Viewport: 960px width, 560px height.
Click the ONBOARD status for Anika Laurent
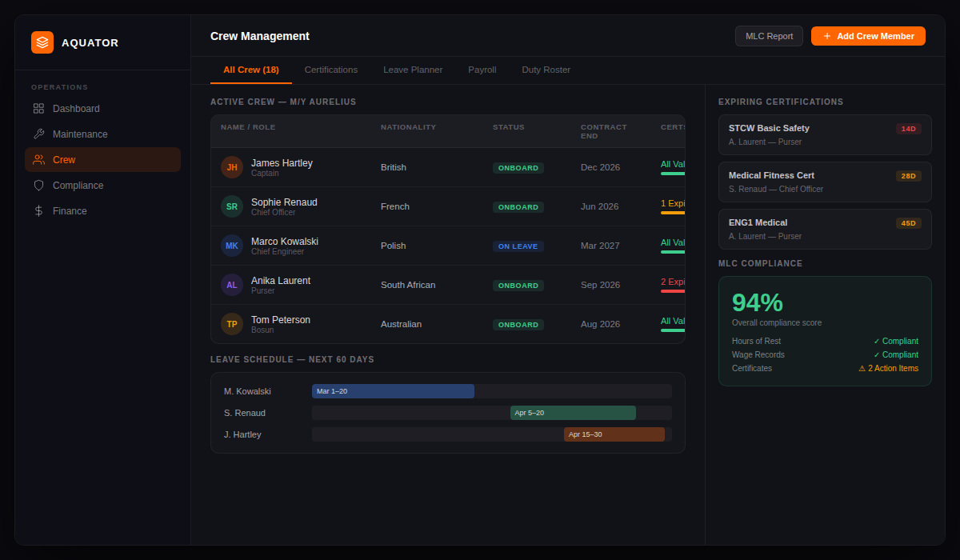pyautogui.click(x=518, y=286)
